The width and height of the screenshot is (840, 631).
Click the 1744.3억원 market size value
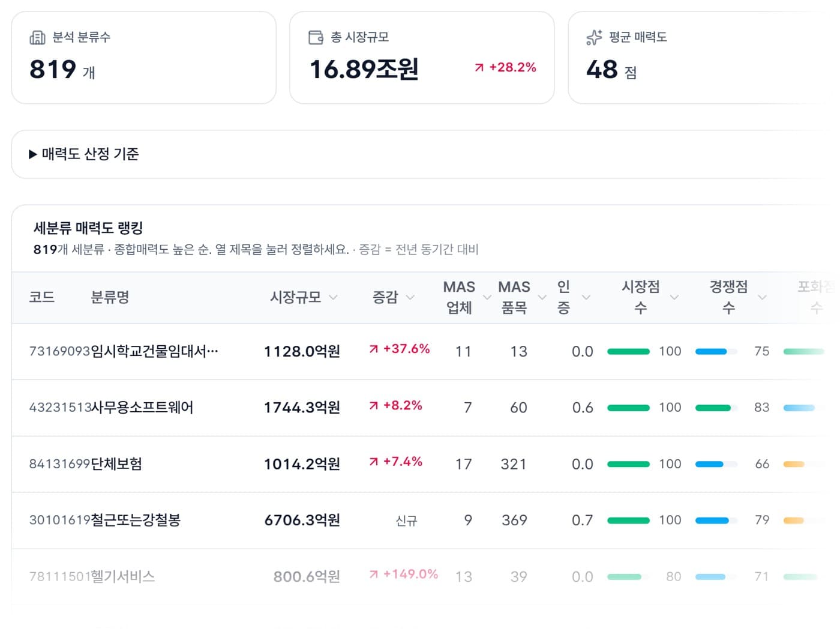tap(302, 408)
